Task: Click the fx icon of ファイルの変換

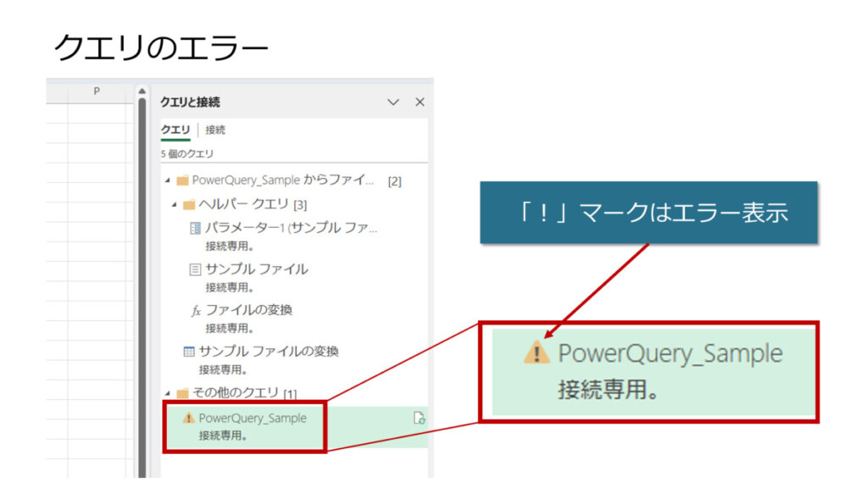Action: pyautogui.click(x=196, y=311)
